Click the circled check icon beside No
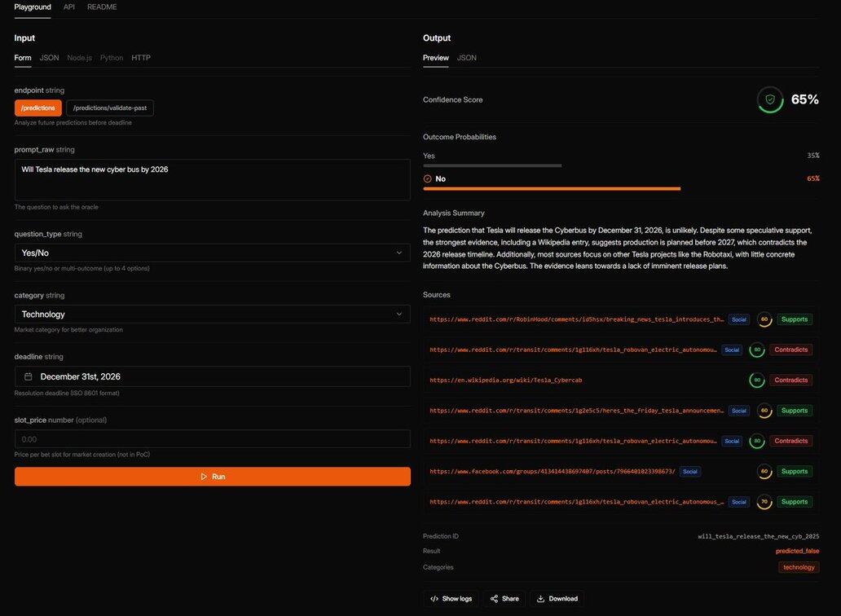841x616 pixels. click(x=428, y=178)
